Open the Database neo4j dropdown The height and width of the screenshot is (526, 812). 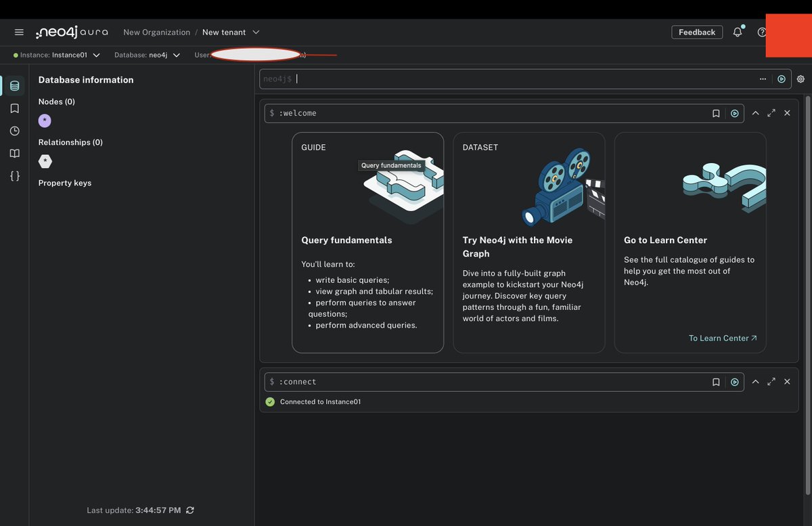tap(148, 55)
